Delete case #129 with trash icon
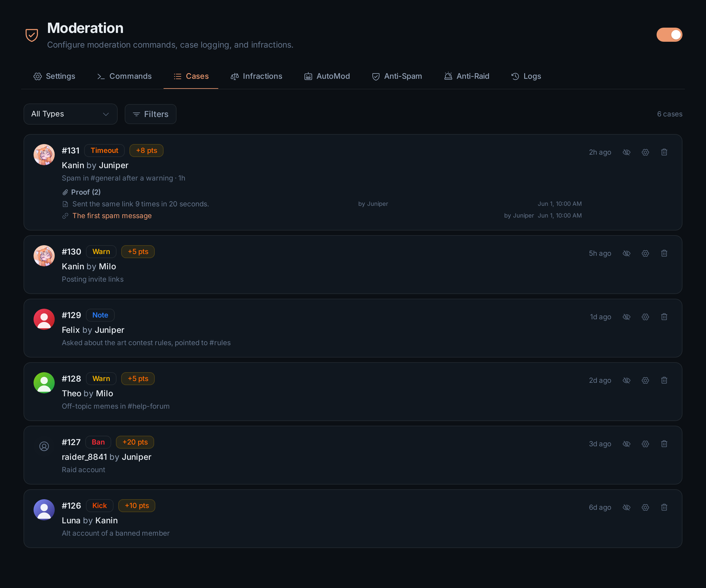Image resolution: width=706 pixels, height=588 pixels. click(x=664, y=317)
